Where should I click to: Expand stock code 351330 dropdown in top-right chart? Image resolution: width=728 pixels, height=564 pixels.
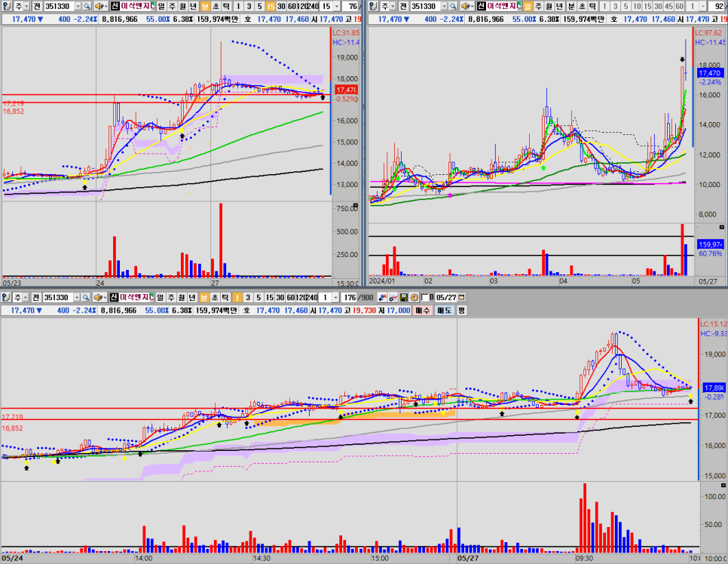click(x=445, y=6)
